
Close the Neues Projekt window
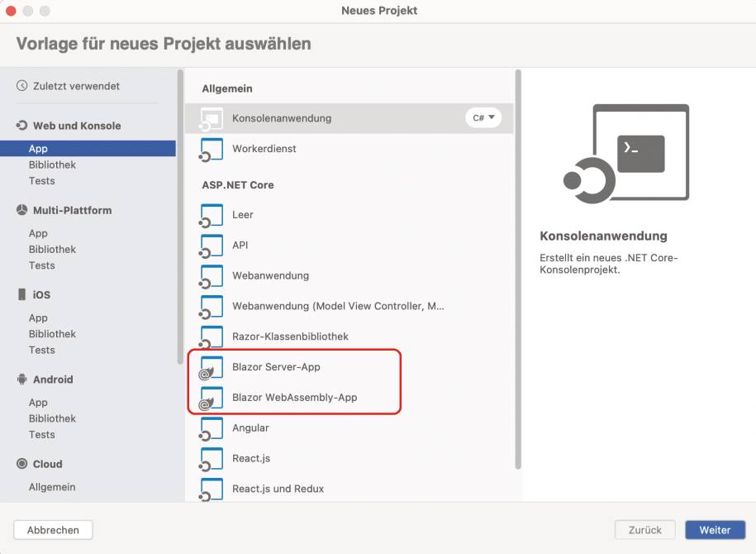coord(11,11)
